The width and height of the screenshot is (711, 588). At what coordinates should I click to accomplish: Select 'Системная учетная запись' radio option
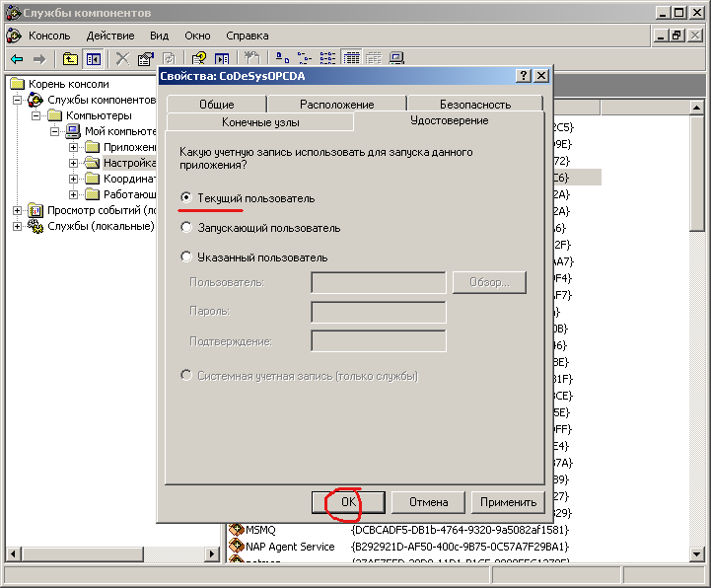click(186, 375)
